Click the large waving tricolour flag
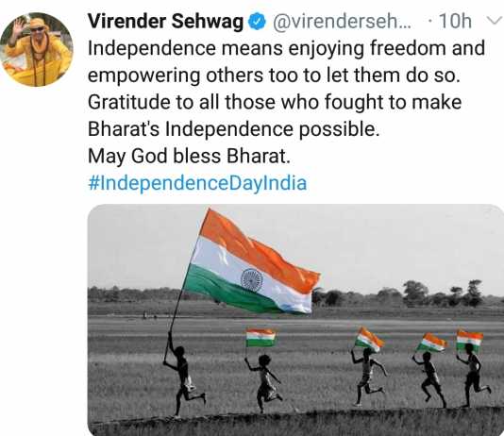This screenshot has width=504, height=436. coord(252,263)
